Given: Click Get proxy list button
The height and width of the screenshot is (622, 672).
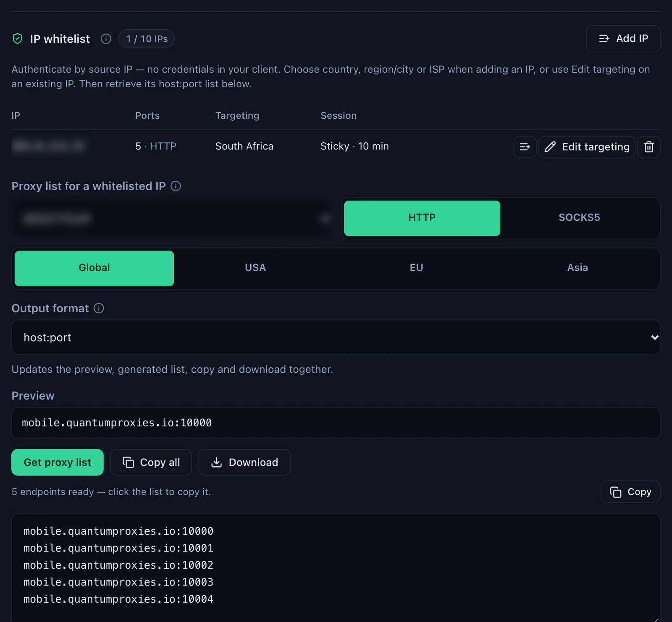Looking at the screenshot, I should pyautogui.click(x=58, y=462).
